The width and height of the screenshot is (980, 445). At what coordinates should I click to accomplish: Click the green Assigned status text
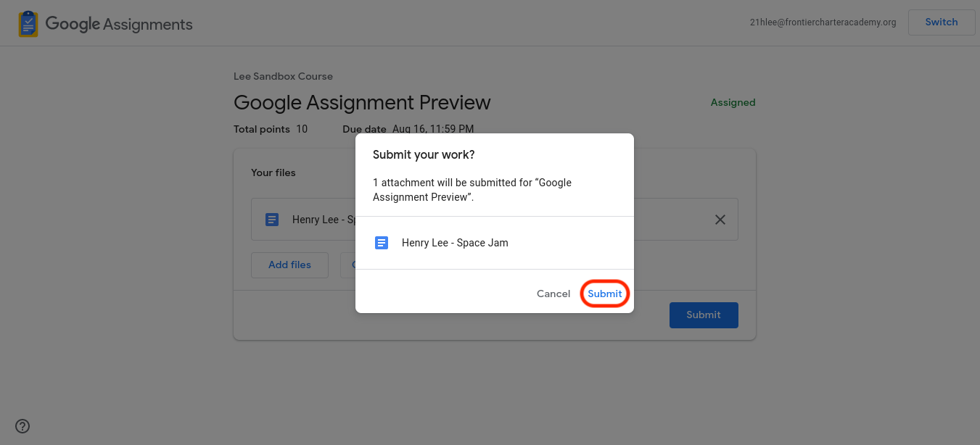point(733,102)
